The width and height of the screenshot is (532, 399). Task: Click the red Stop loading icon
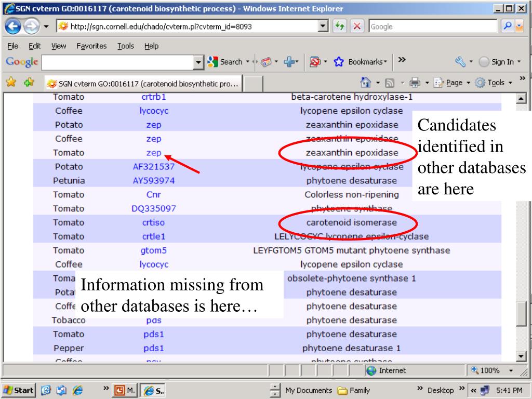[x=357, y=26]
